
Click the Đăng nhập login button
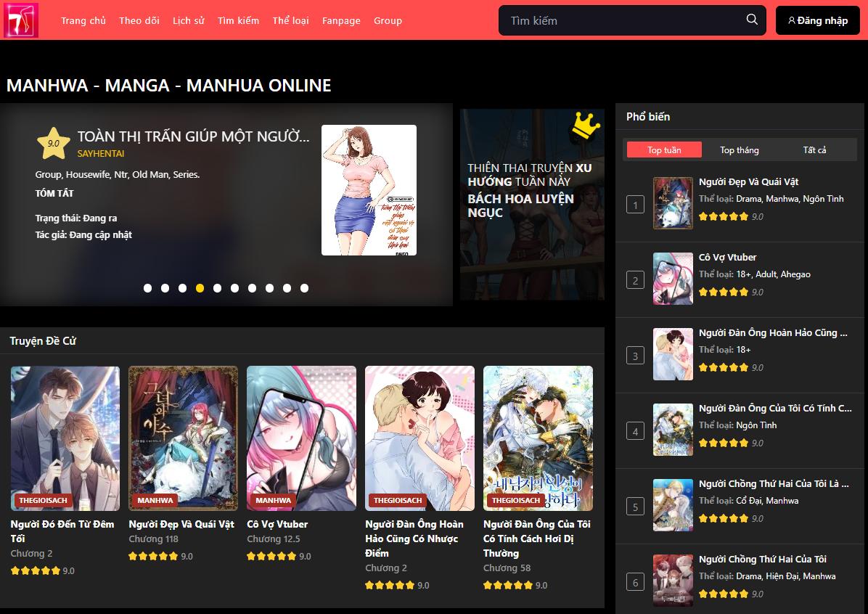[x=817, y=20]
